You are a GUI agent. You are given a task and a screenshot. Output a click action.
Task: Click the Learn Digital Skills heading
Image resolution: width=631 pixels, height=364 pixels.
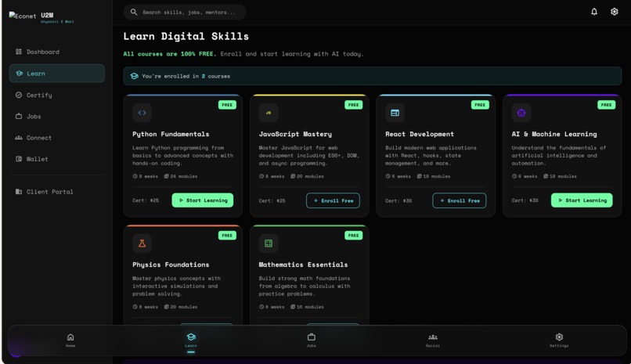coord(186,36)
